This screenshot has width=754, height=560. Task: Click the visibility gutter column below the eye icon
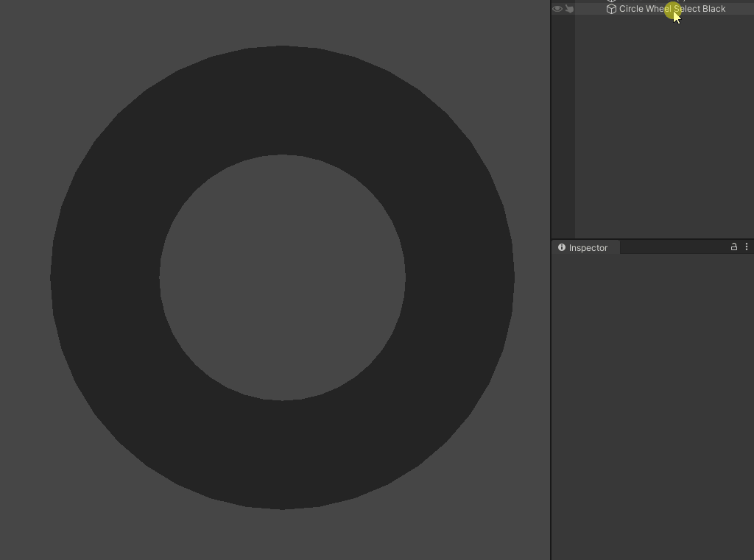[563, 125]
